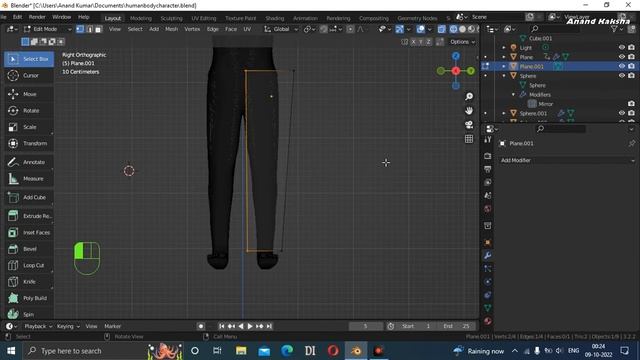Activate the Move tool

29,94
